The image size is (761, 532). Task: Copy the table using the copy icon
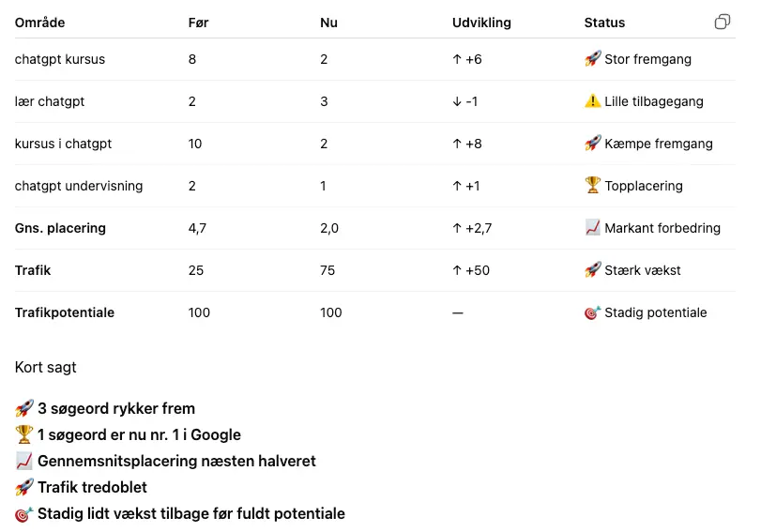pos(722,22)
